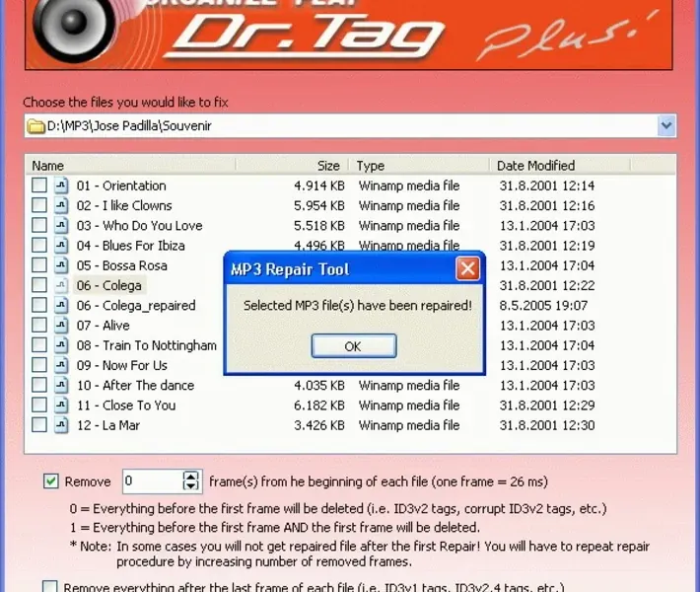Select file name 05 - Bossa Rosa

point(121,265)
